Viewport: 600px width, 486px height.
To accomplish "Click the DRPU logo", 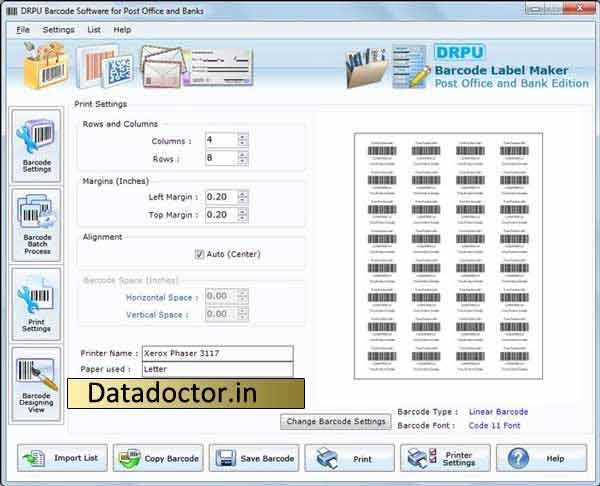I will click(460, 52).
